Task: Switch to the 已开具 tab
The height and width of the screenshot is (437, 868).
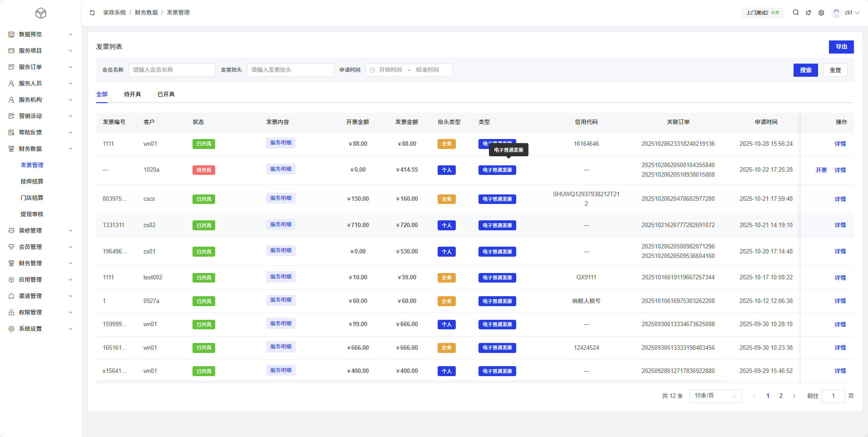Action: (166, 94)
